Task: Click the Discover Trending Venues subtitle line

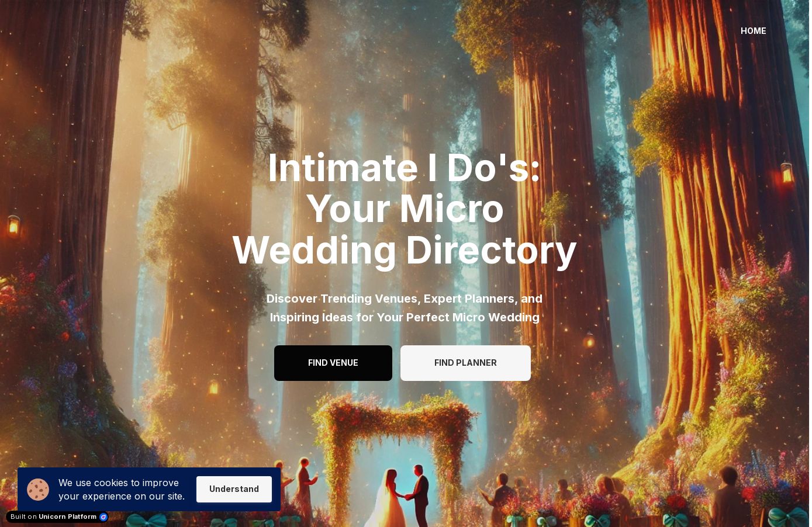Action: (x=404, y=299)
